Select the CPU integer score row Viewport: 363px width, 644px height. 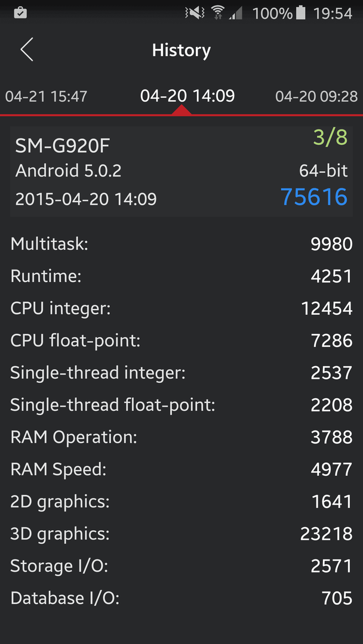coord(181,308)
